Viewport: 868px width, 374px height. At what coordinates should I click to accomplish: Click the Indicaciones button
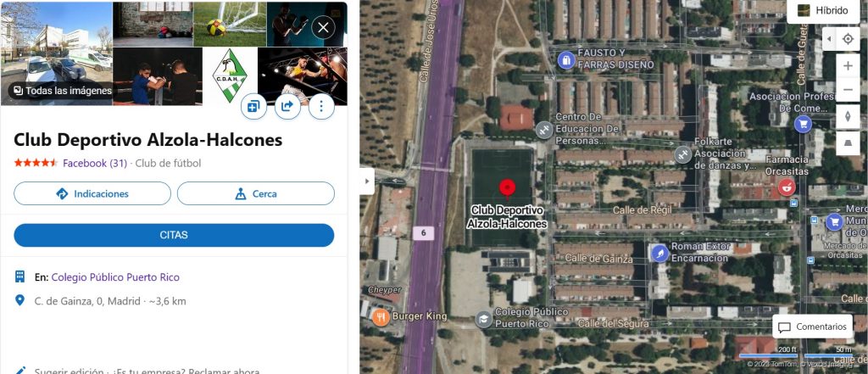tap(92, 193)
